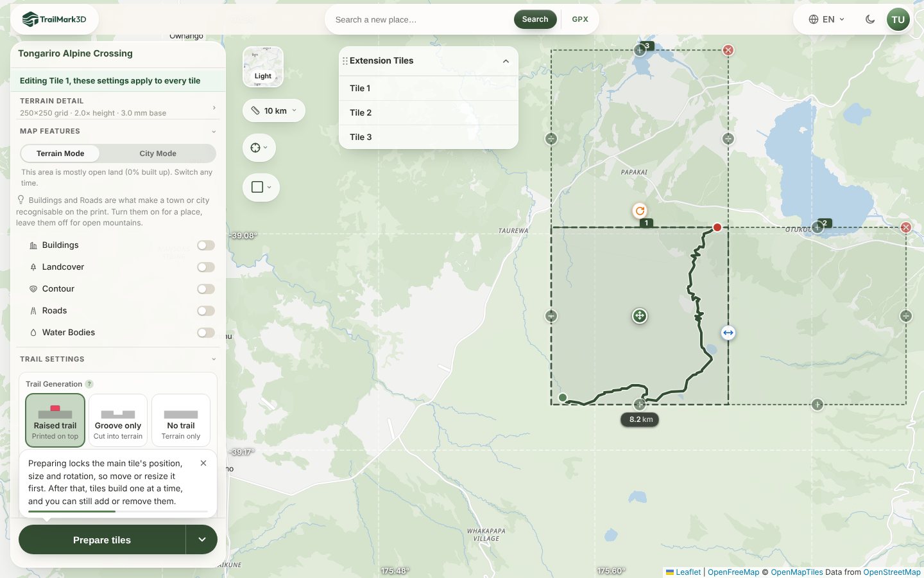Toggle Water Bodies switch
The width and height of the screenshot is (924, 578).
(x=206, y=333)
